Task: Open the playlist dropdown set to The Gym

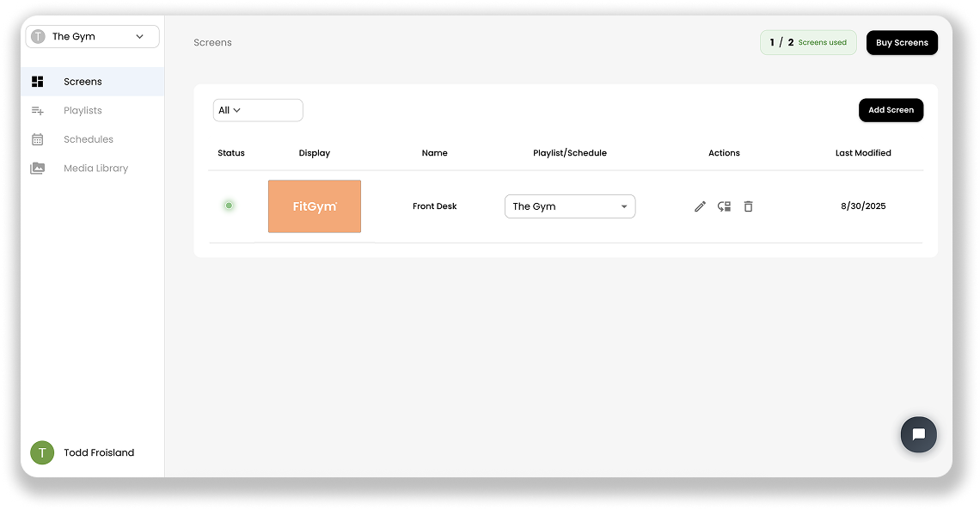Action: 570,206
